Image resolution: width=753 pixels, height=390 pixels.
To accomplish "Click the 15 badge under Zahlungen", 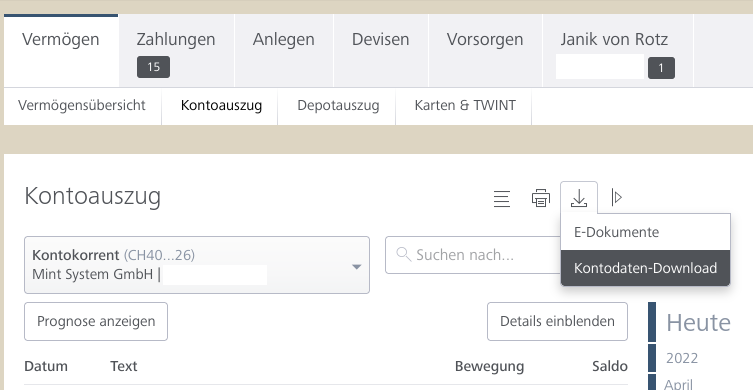I will [153, 67].
